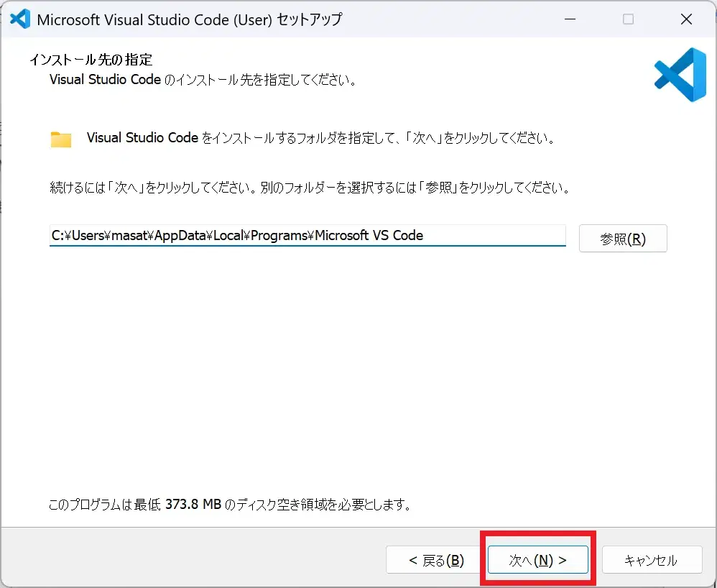This screenshot has height=588, width=717.
Task: Abort the VS Code installation
Action: 652,559
